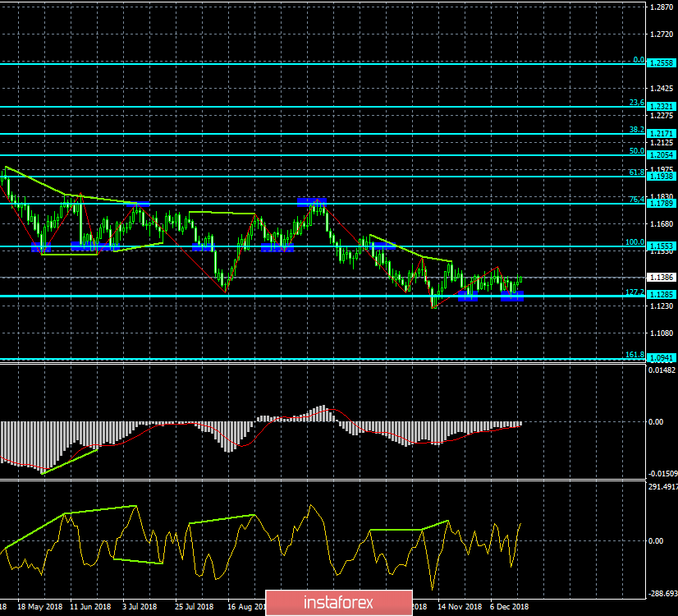Click the 11 Jun 2018 date label
Viewport: 678px width, 616px height.
coord(90,606)
